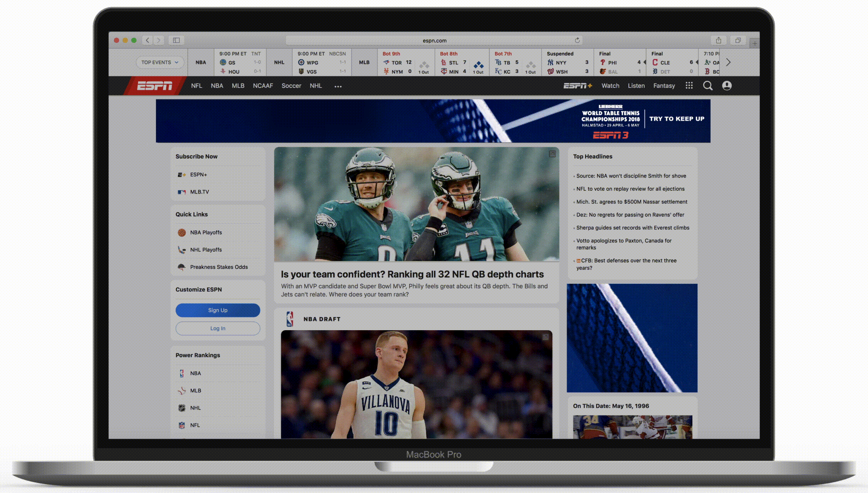This screenshot has width=868, height=493.
Task: Read CFB best defenses headline
Action: tap(626, 264)
